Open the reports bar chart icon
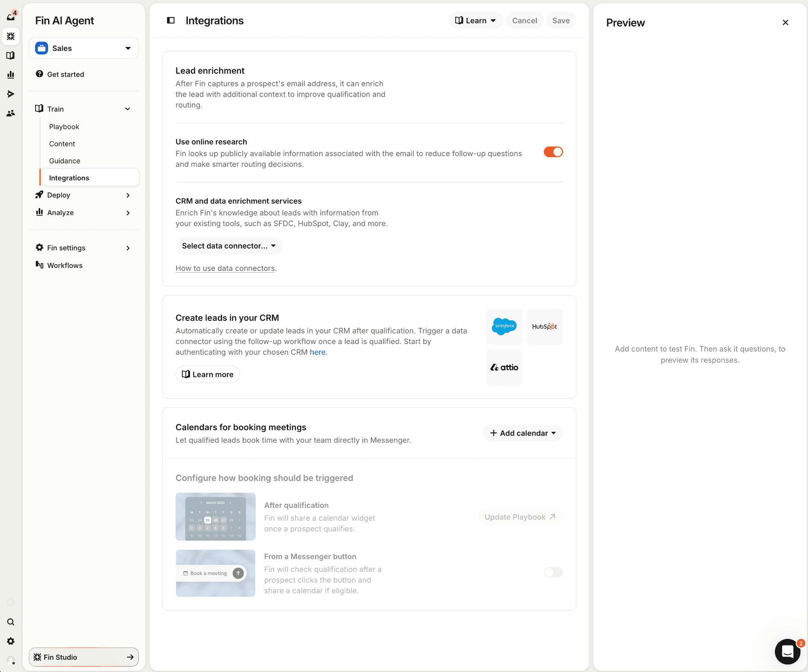Viewport: 808px width, 672px height. coord(11,75)
